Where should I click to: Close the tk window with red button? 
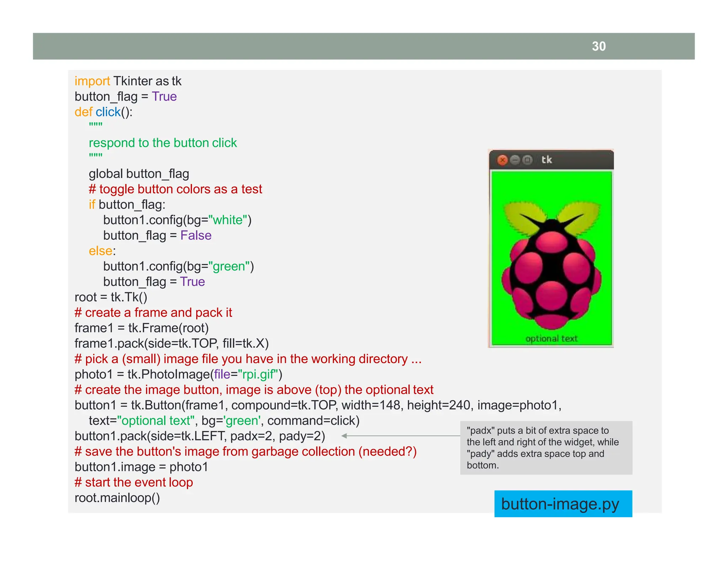coord(502,160)
